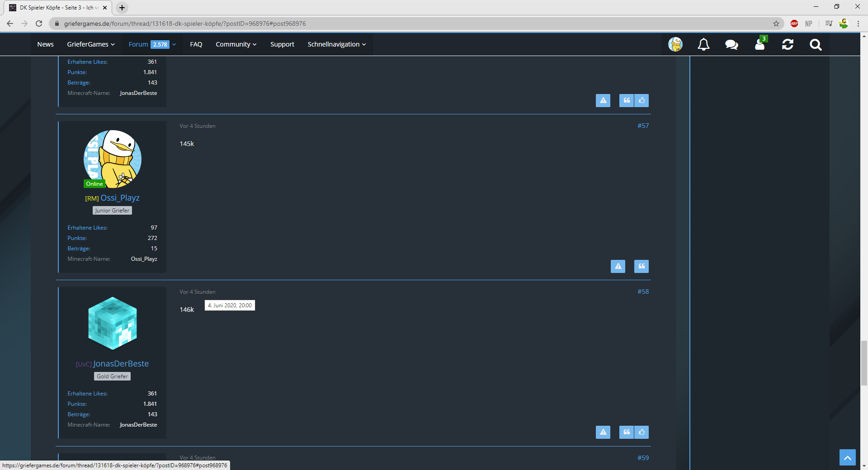Click the refresh arrows icon in the forum header
Screen dimensions: 868x470
click(x=788, y=44)
